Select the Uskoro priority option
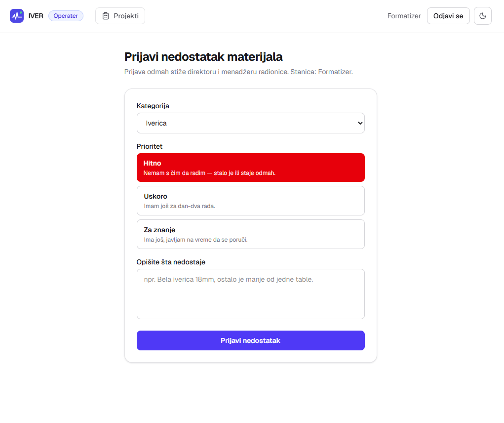504x423 pixels. pos(250,201)
